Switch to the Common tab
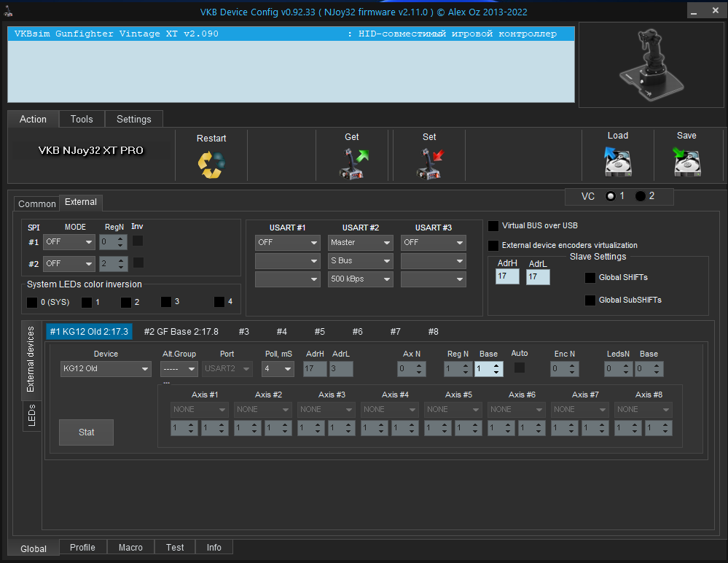Viewport: 728px width, 563px height. pos(36,204)
